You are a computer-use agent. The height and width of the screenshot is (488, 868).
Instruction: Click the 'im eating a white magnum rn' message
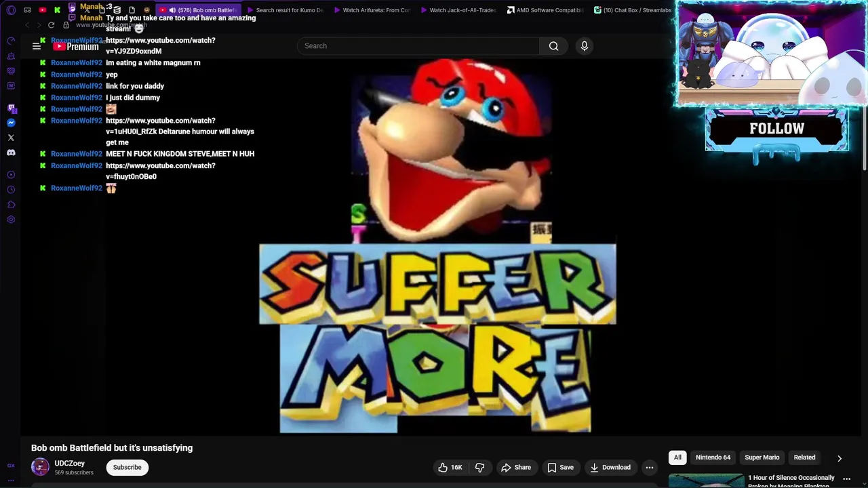[153, 63]
